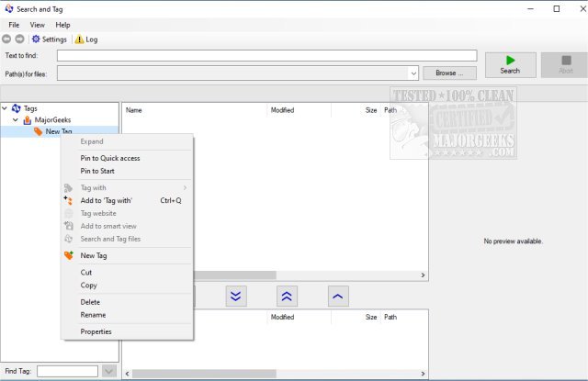Select the Tags root item in tree
Viewport: 588px width, 381px height.
coord(30,108)
